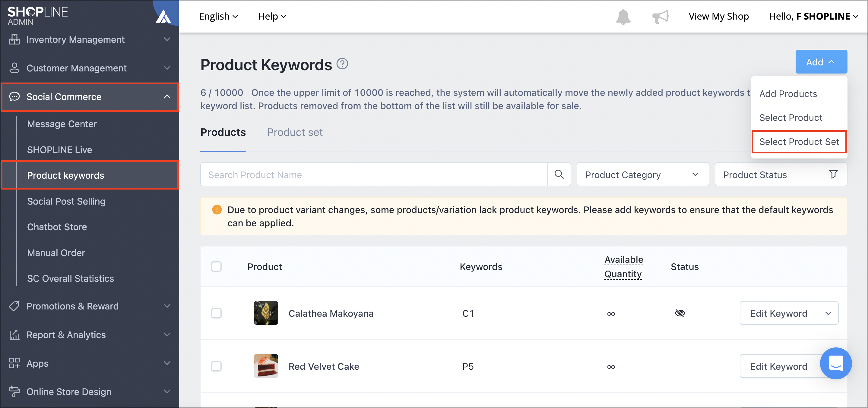Click the SHOPLINE Admin logo
The height and width of the screenshot is (408, 868).
(37, 15)
